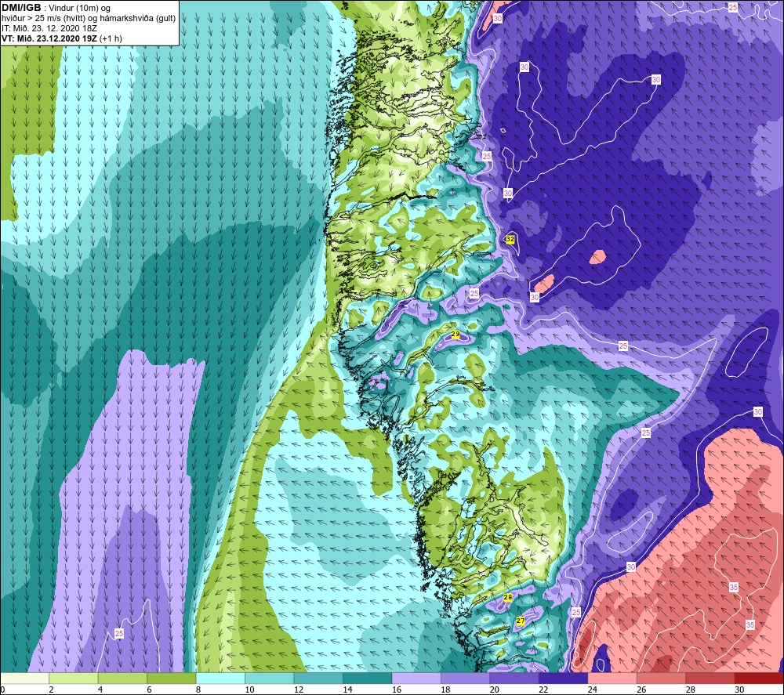The image size is (784, 695).
Task: Click the 'DMI/IGB : Vindur (10m) og' title line
Action: [x=56, y=8]
